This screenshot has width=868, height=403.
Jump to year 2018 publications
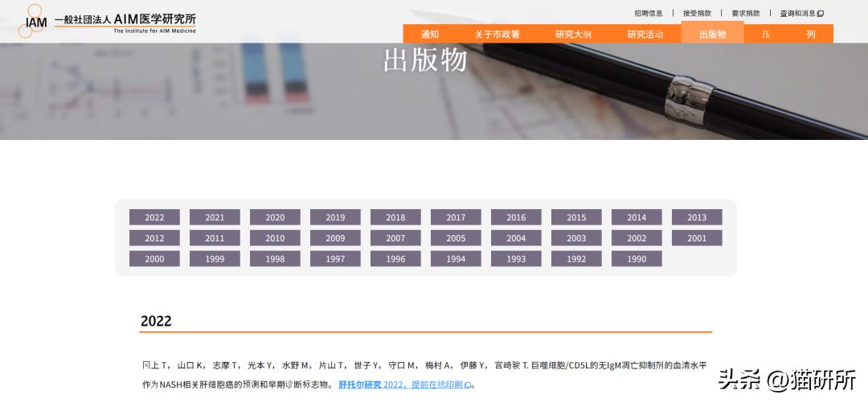click(x=395, y=217)
